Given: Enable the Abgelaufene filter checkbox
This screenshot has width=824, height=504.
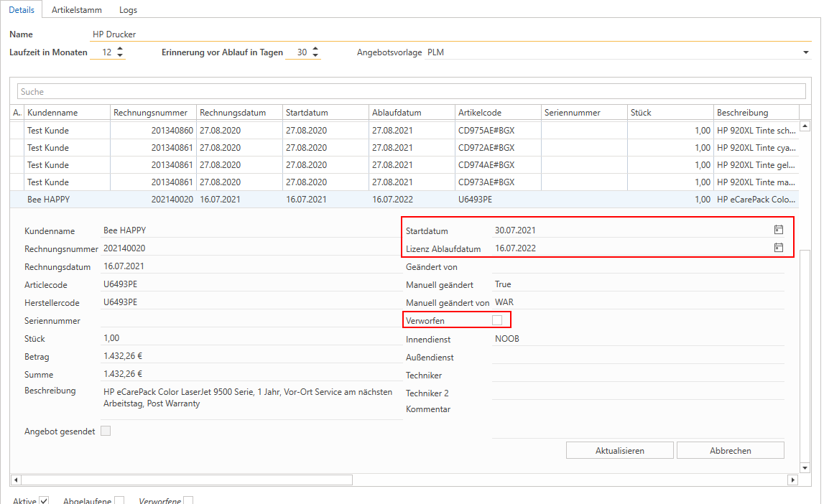Looking at the screenshot, I should click(119, 500).
